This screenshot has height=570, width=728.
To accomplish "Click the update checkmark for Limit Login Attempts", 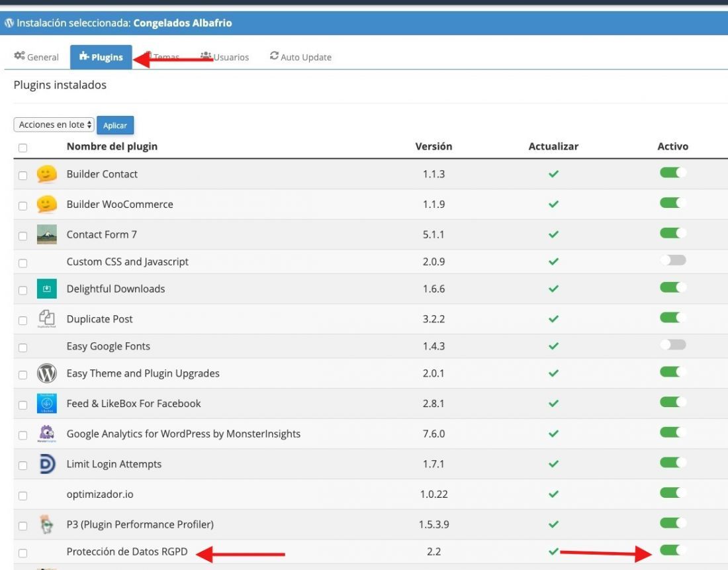I will pos(553,463).
